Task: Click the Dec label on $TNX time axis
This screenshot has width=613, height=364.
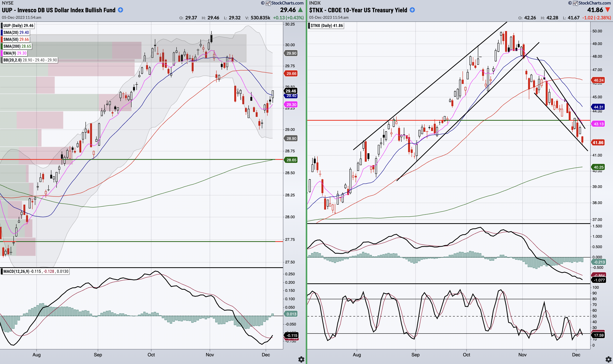Action: point(576,355)
